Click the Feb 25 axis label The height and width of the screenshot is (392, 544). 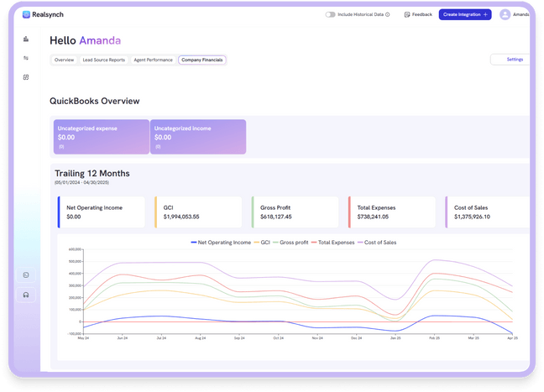434,338
